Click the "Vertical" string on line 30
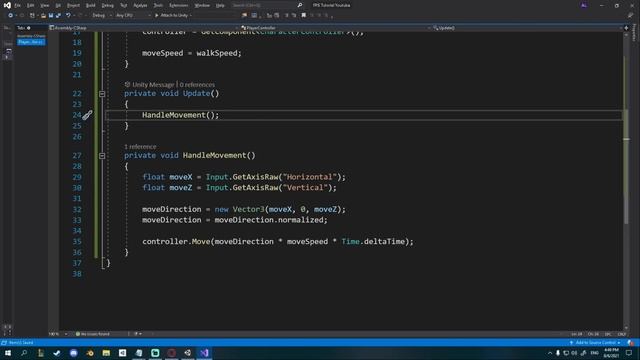Viewport: 640px width, 360px height. coord(305,188)
